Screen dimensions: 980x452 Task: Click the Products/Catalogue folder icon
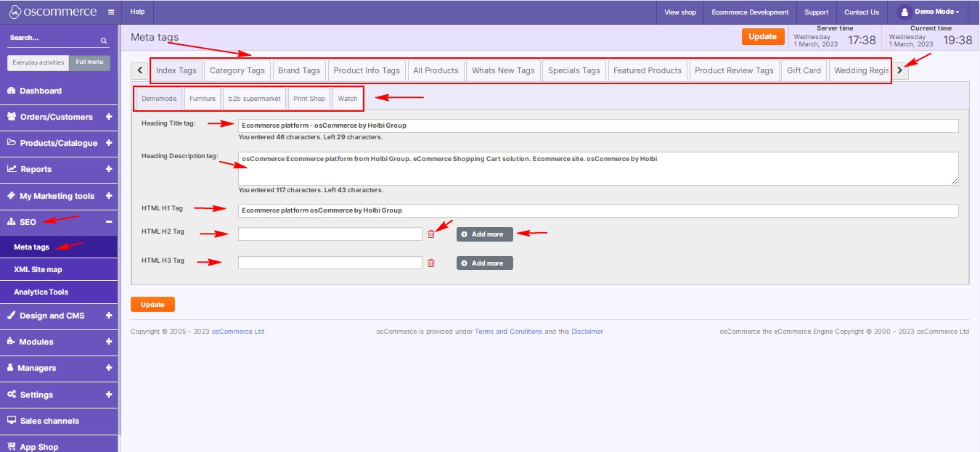(x=12, y=143)
